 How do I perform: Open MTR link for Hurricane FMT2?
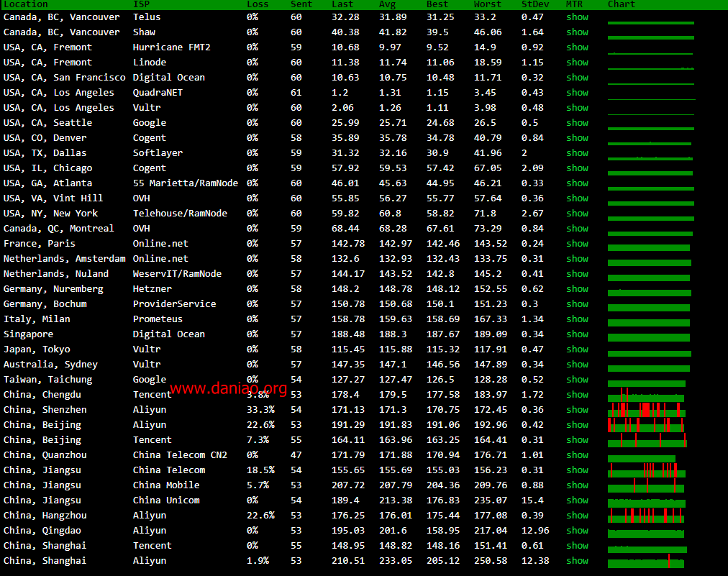[x=577, y=47]
